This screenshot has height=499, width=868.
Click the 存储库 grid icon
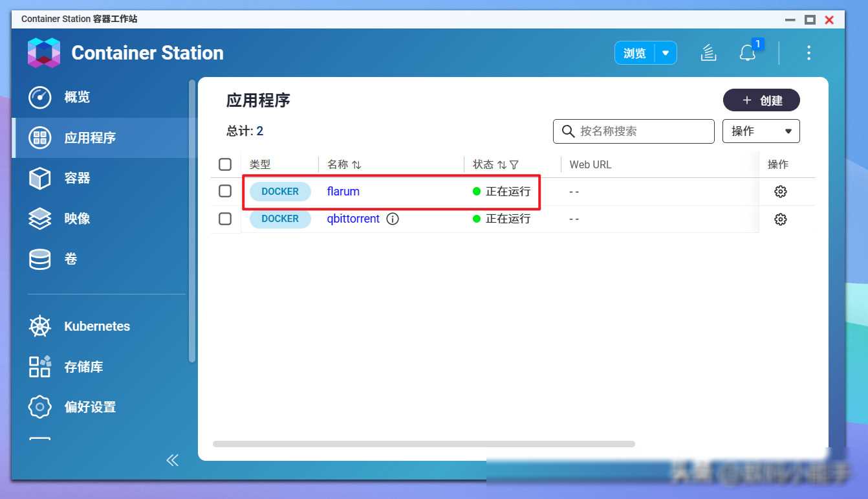pyautogui.click(x=40, y=366)
